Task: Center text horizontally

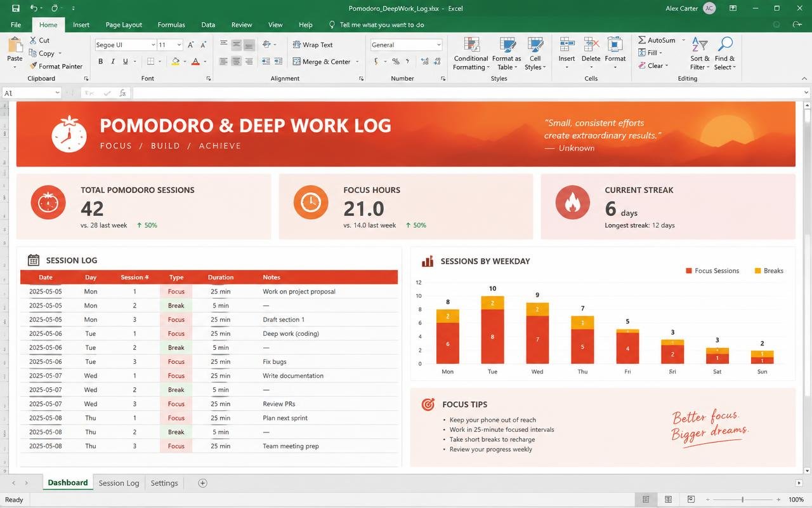Action: click(x=236, y=62)
